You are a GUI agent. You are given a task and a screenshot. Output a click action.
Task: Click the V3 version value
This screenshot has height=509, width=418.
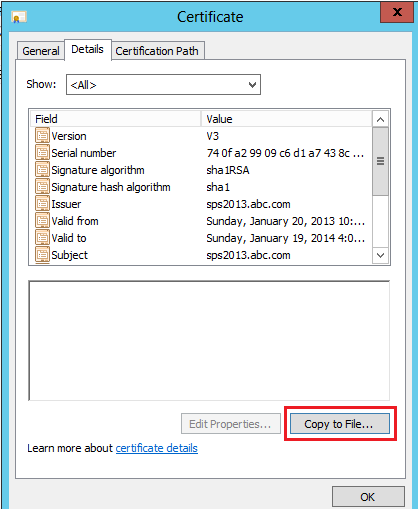pyautogui.click(x=213, y=136)
